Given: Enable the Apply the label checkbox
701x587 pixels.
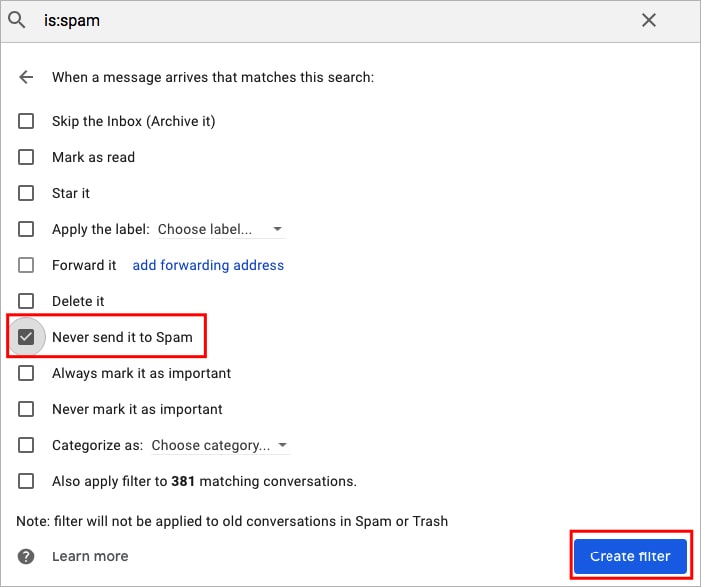Looking at the screenshot, I should tap(26, 229).
